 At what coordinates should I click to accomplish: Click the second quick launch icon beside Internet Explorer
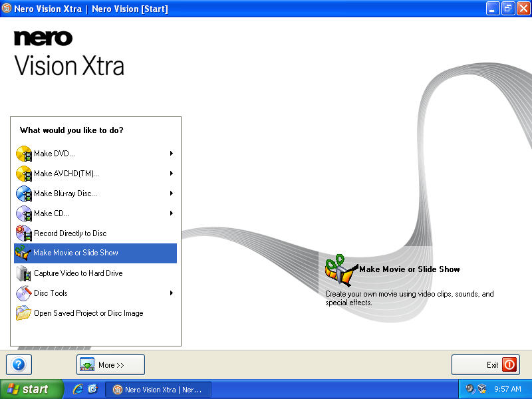pos(92,389)
